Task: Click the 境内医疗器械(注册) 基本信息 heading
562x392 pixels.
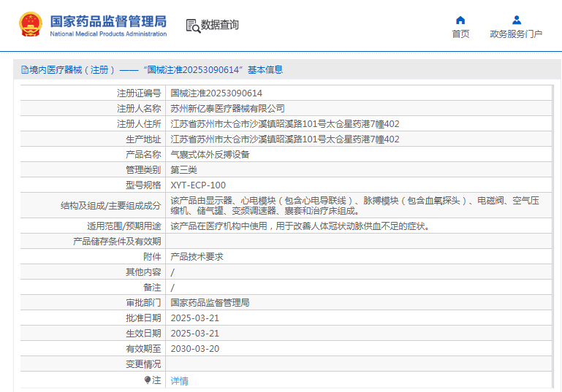Action: click(152, 70)
